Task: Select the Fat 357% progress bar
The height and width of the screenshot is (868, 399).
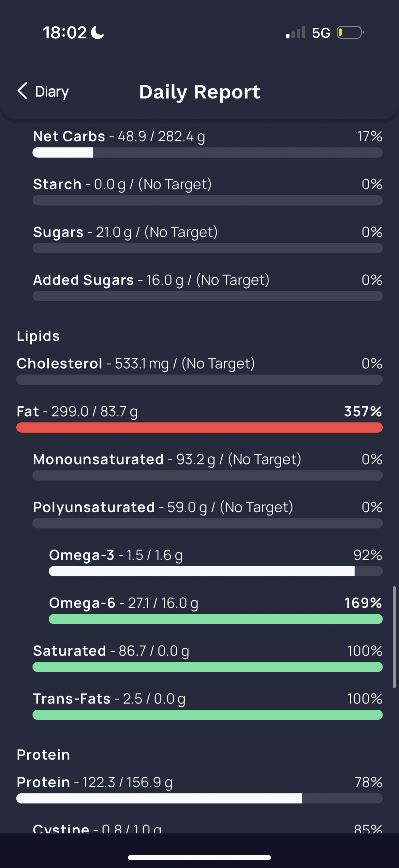Action: [199, 428]
